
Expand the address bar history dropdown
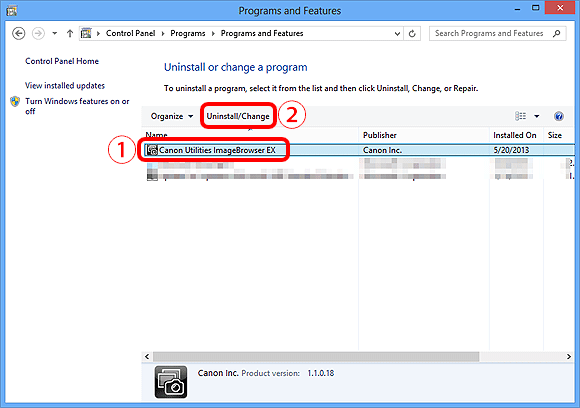pos(397,34)
